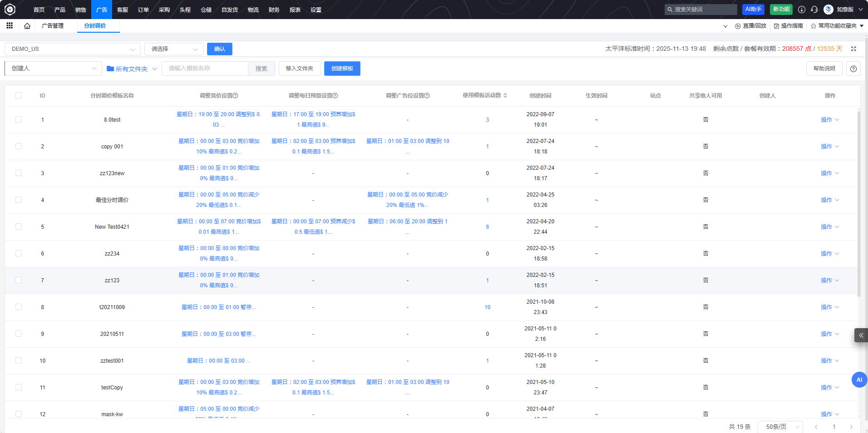This screenshot has height=433, width=868.
Task: Check the checkbox for row 8.0test
Action: point(19,119)
